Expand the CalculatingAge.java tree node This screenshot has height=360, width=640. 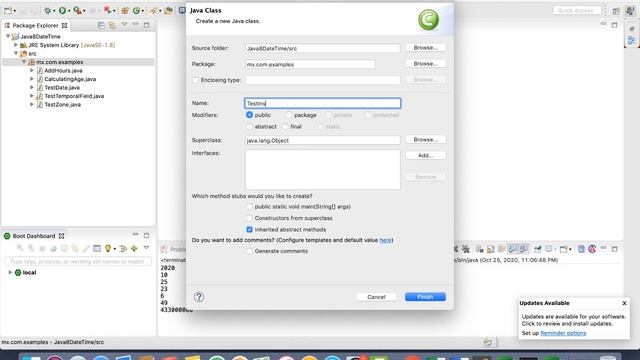click(32, 79)
